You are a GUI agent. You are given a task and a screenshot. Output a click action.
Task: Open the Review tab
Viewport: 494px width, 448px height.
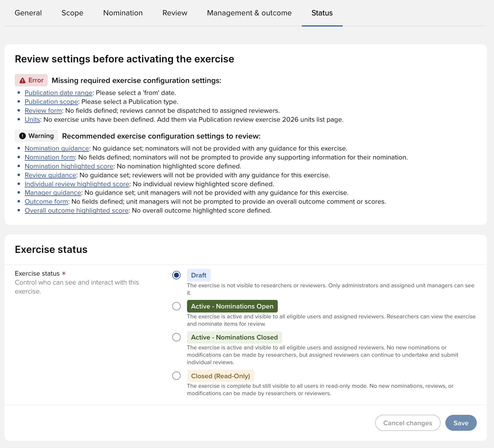coord(175,13)
